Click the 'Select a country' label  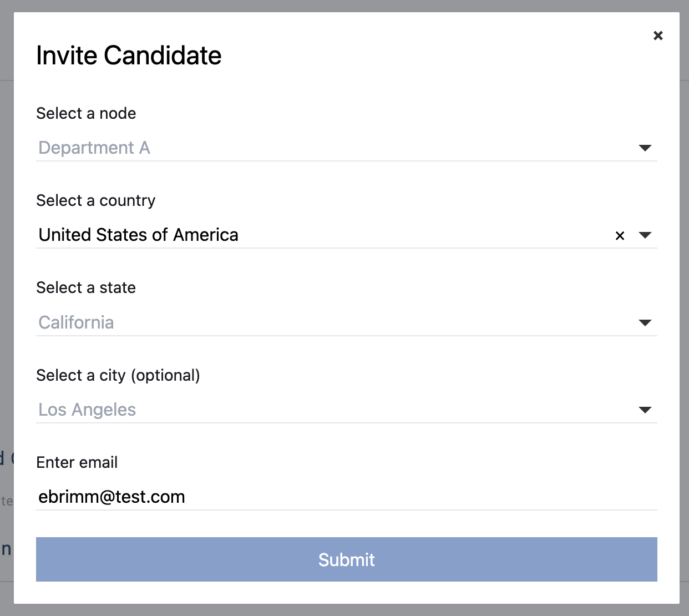tap(96, 200)
